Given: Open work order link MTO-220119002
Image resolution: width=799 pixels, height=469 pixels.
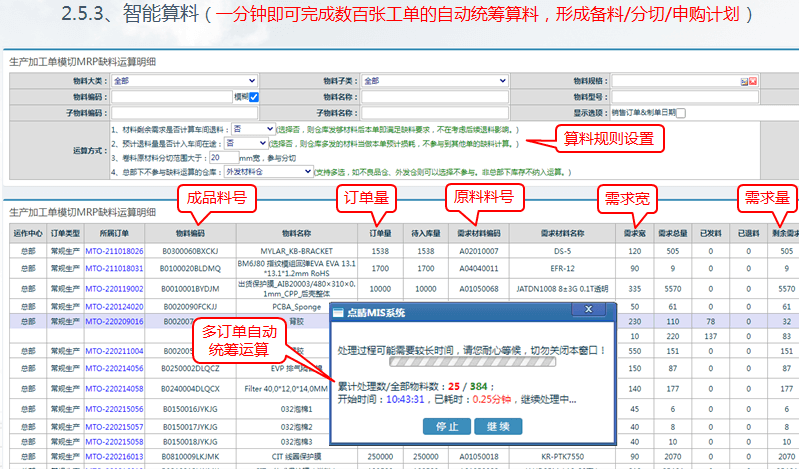Looking at the screenshot, I should tap(113, 287).
